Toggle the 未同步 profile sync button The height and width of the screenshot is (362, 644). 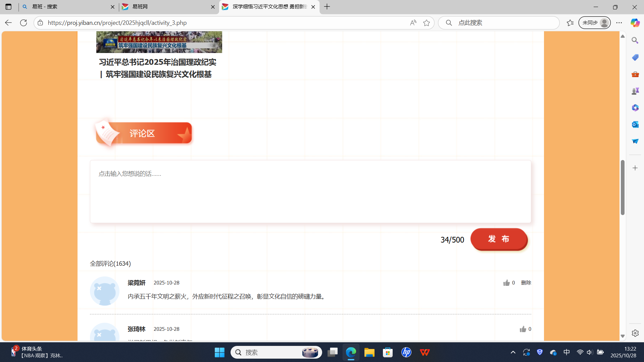click(594, 23)
